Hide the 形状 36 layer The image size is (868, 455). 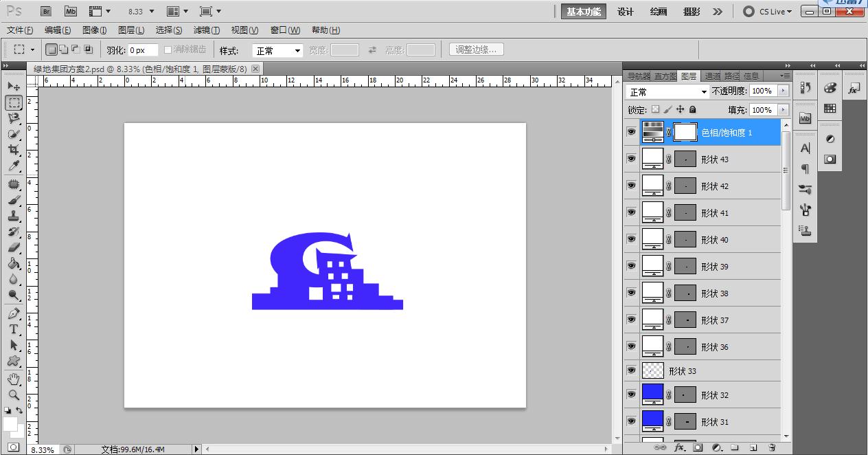(631, 346)
